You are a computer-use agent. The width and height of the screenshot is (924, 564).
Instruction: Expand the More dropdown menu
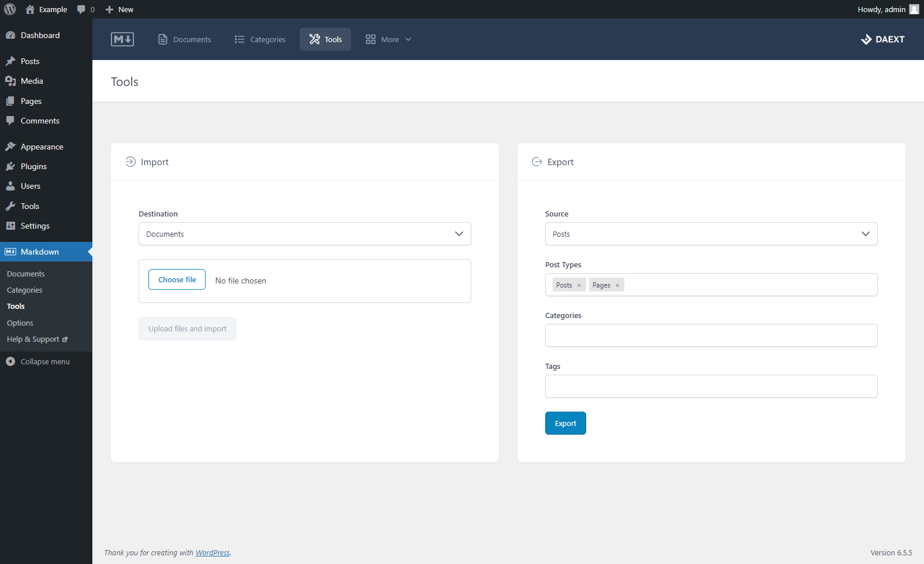click(x=388, y=39)
